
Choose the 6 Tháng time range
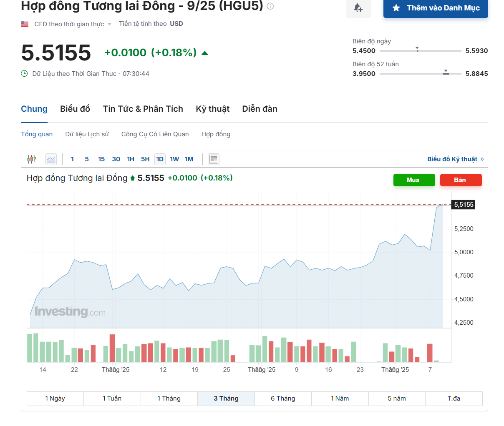click(x=283, y=398)
